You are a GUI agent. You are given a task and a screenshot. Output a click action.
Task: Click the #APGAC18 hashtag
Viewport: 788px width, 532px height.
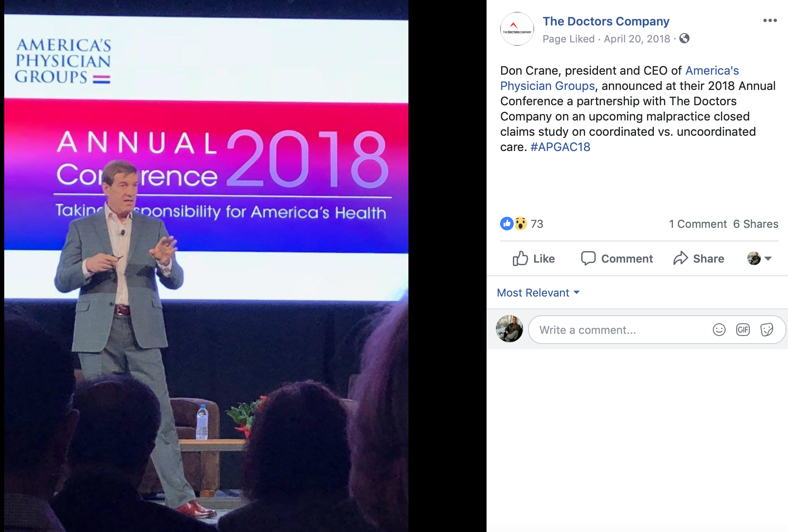[x=560, y=147]
